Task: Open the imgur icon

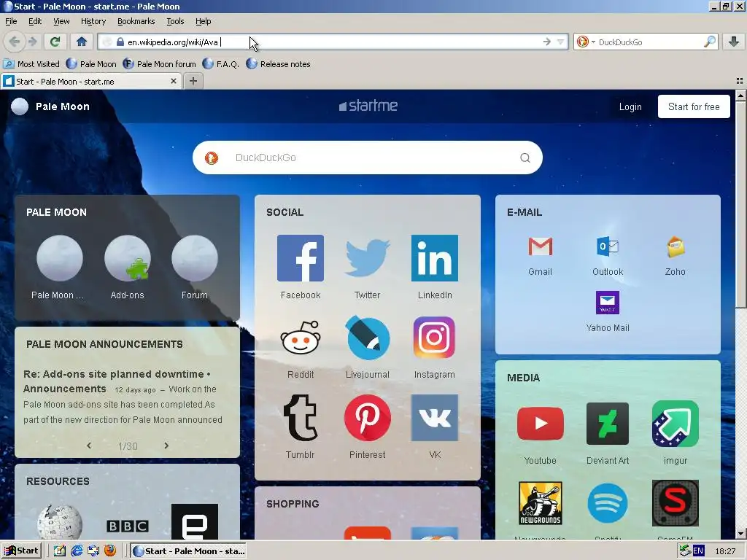Action: tap(675, 424)
